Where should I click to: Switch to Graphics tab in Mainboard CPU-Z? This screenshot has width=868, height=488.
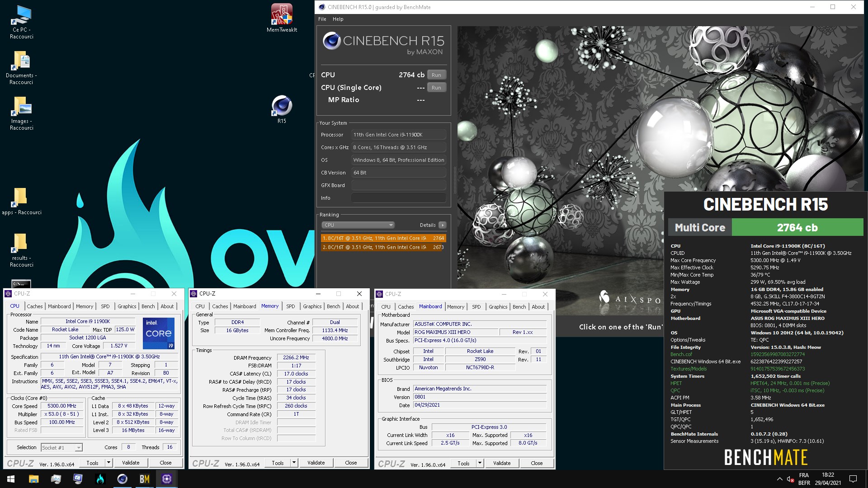[x=498, y=307]
